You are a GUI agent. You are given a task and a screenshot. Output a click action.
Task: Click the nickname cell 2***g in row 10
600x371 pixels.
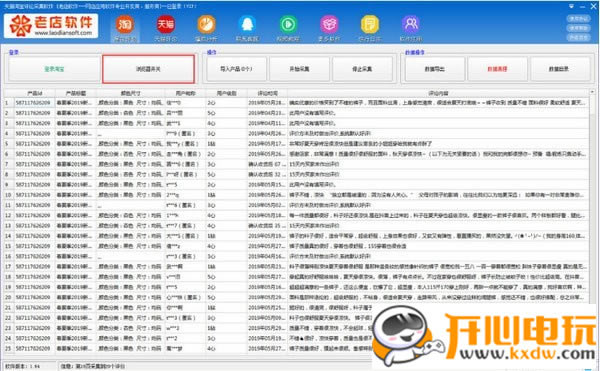(x=185, y=195)
